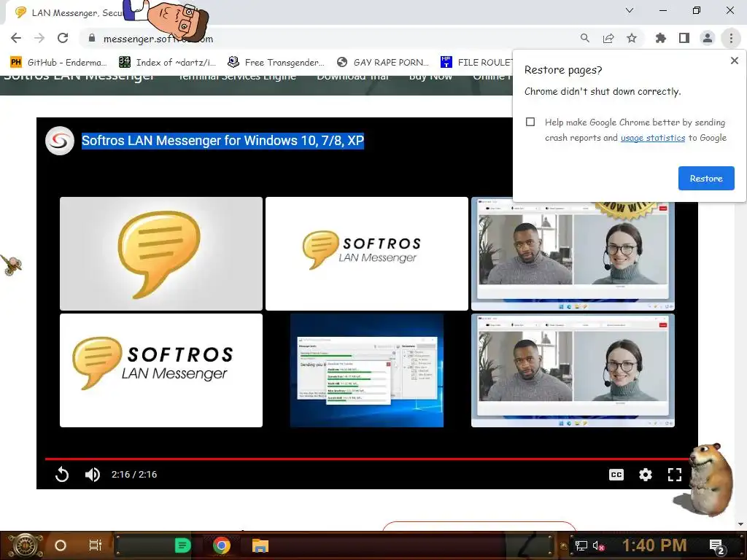Toggle closed captions CC button

(x=616, y=474)
